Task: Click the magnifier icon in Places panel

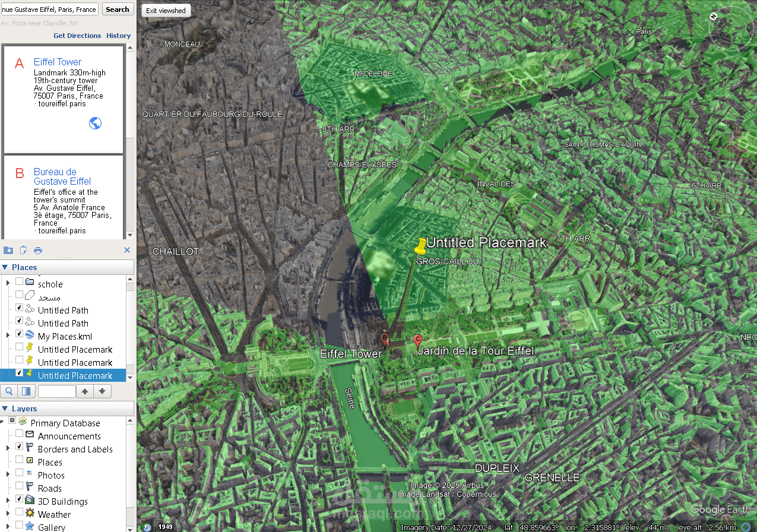Action: tap(9, 391)
